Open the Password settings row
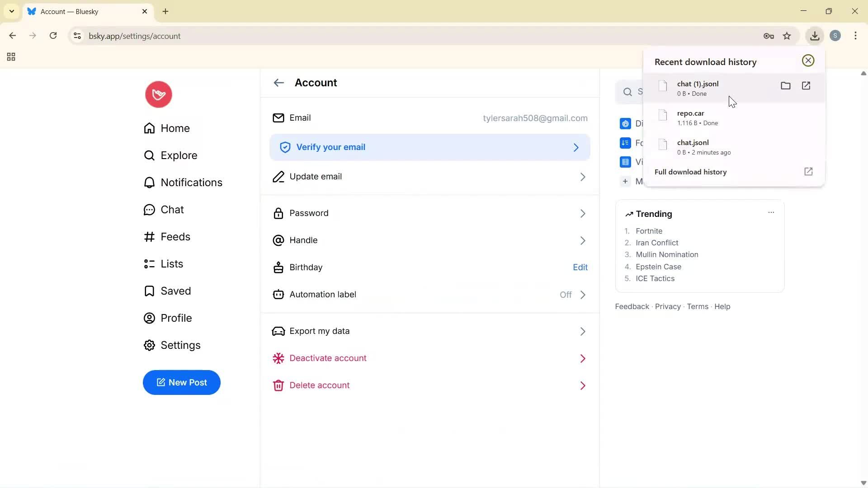 [x=429, y=213]
